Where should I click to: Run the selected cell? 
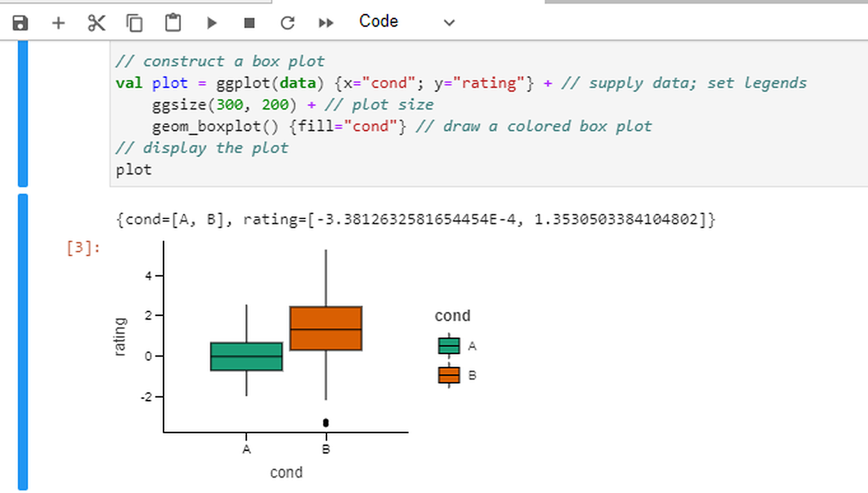point(211,23)
